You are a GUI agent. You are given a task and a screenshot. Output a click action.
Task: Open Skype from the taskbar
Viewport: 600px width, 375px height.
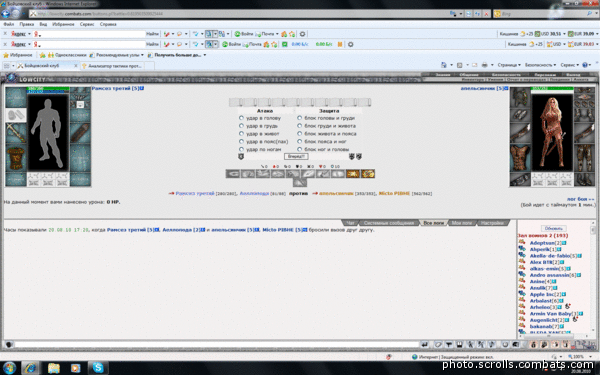tap(98, 368)
